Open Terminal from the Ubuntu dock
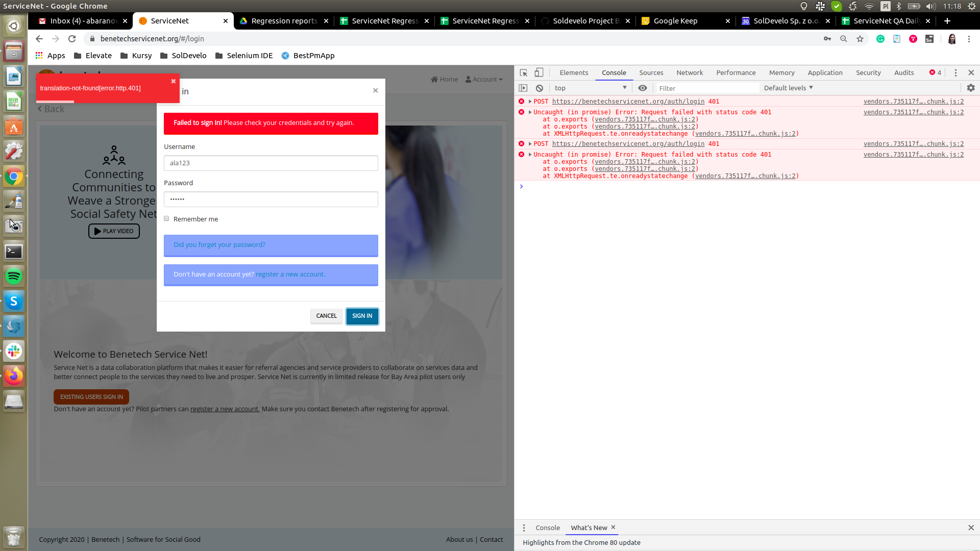 click(x=14, y=252)
